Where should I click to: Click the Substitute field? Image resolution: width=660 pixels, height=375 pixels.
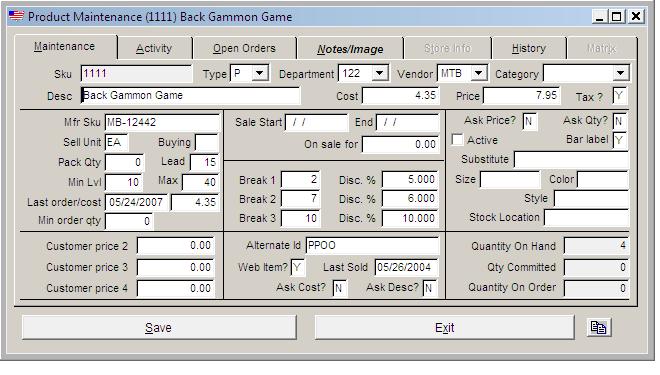[x=571, y=160]
